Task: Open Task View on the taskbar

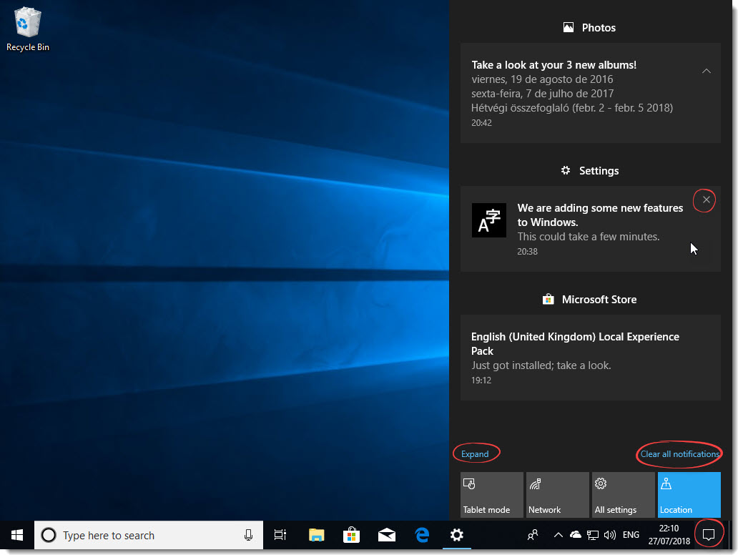Action: pyautogui.click(x=280, y=535)
